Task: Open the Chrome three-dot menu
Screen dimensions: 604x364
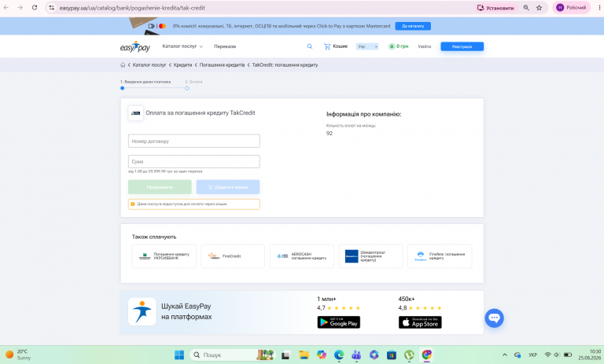Action: [600, 8]
